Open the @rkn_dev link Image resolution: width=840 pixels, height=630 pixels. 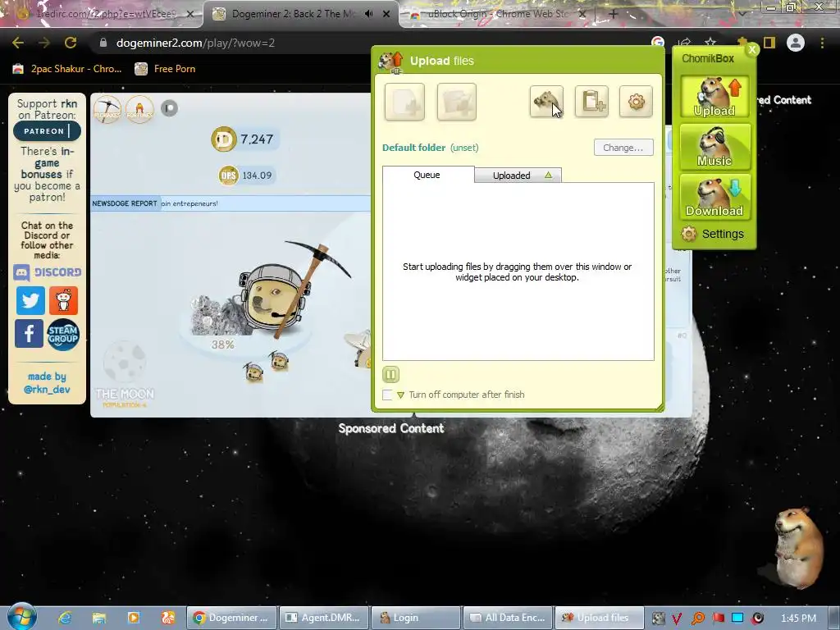click(x=47, y=390)
